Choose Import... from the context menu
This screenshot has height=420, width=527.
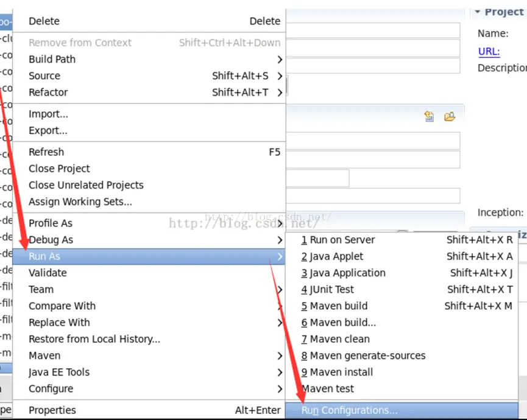tap(149, 114)
